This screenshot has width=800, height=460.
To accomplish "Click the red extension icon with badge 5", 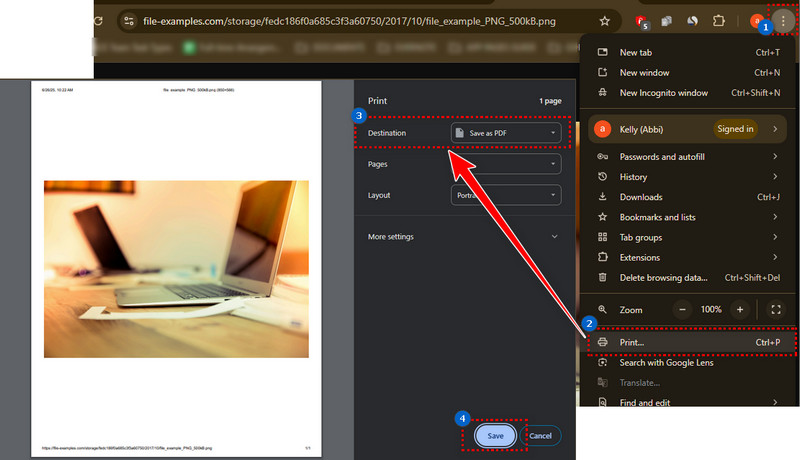I will (x=641, y=21).
